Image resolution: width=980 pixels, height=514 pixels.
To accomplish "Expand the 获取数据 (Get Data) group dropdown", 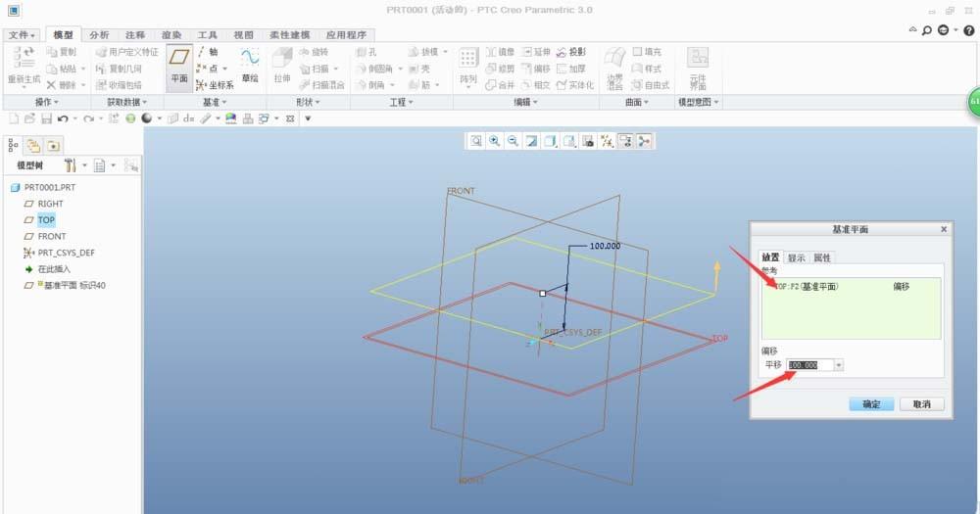I will coord(126,102).
